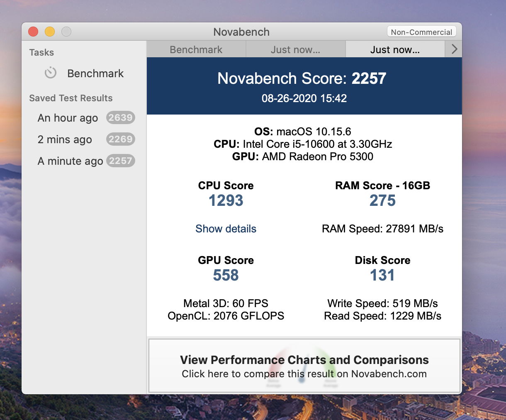Click the Benchmark stopwatch icon in Tasks
Viewport: 506px width, 420px height.
51,73
